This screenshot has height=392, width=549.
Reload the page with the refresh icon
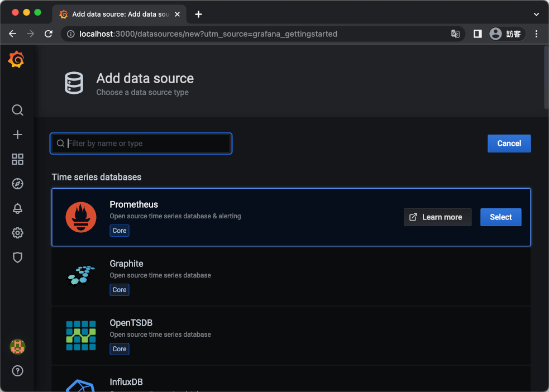(49, 34)
